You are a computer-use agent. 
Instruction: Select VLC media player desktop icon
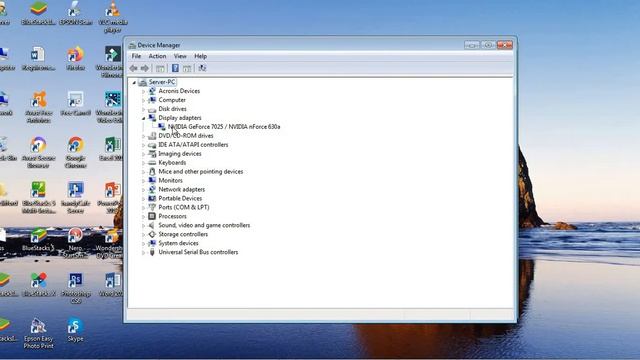pyautogui.click(x=113, y=16)
